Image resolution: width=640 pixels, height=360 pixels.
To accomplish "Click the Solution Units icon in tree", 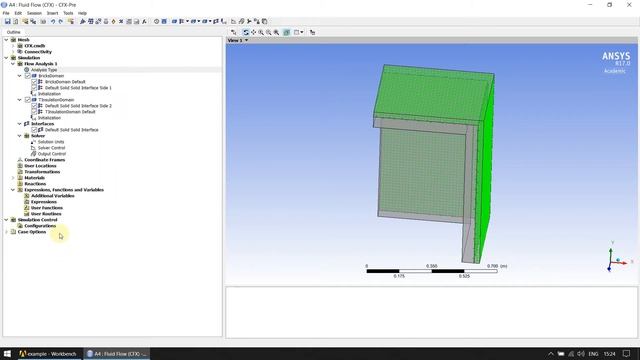I will [x=33, y=142].
